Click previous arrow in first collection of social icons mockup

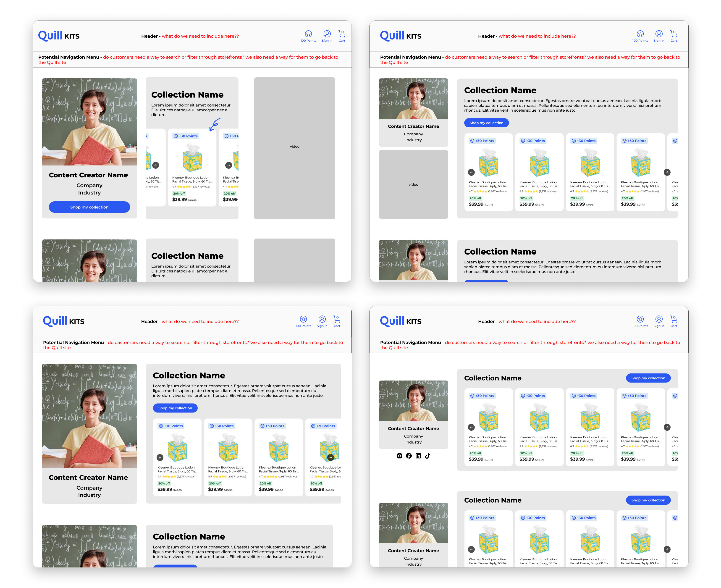(x=471, y=427)
